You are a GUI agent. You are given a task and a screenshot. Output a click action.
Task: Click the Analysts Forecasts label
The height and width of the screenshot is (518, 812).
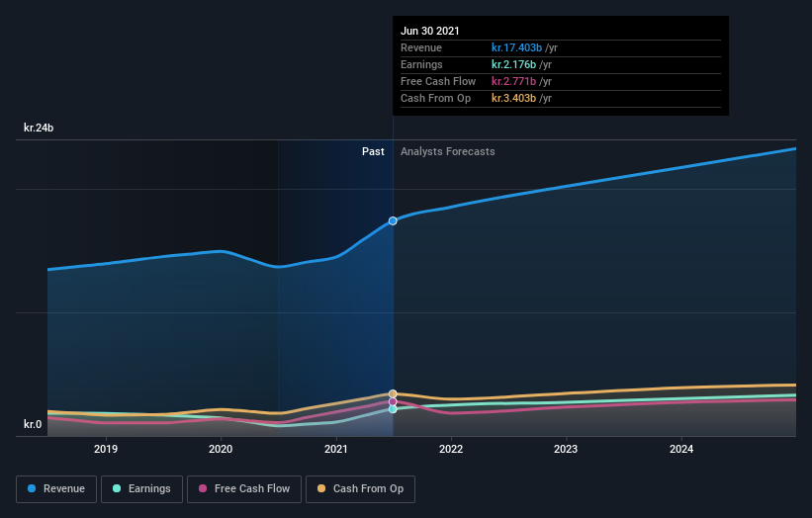pos(447,151)
